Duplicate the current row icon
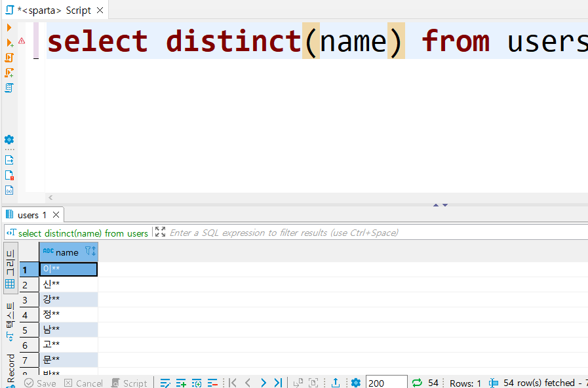Viewport: 588px width, 388px height. (x=197, y=383)
